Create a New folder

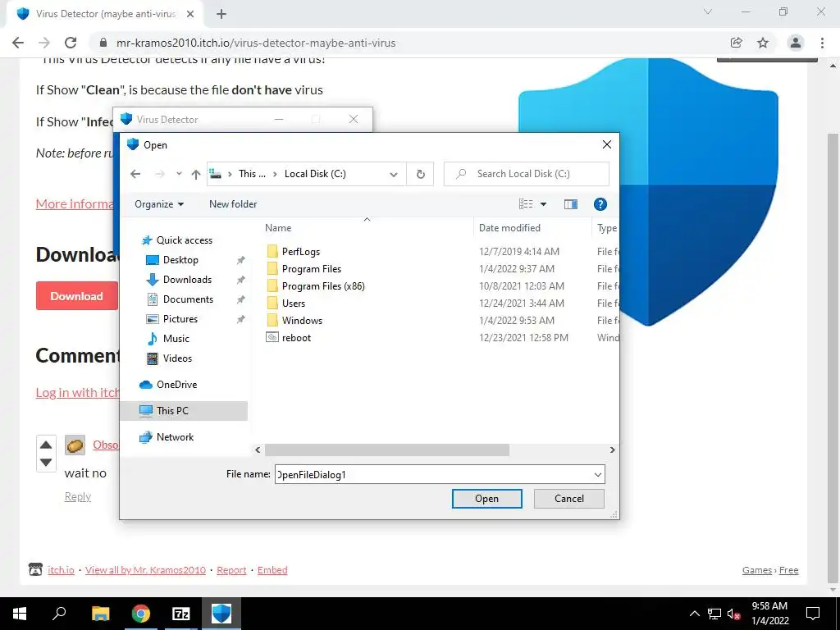(233, 204)
